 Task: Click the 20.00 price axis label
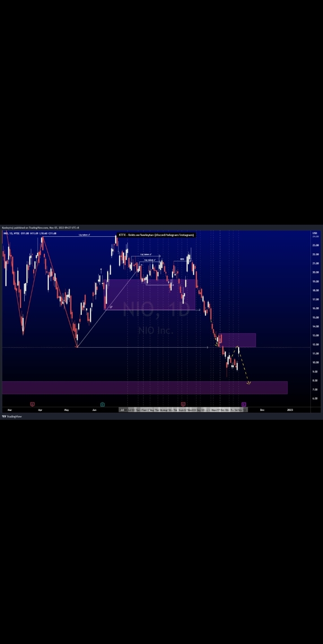click(315, 272)
